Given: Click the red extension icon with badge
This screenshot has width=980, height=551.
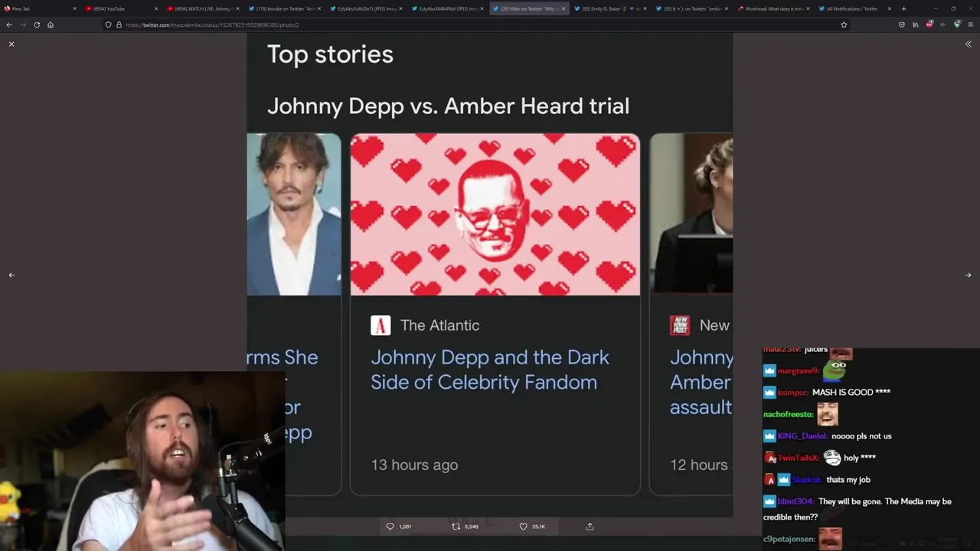Looking at the screenshot, I should pyautogui.click(x=929, y=24).
